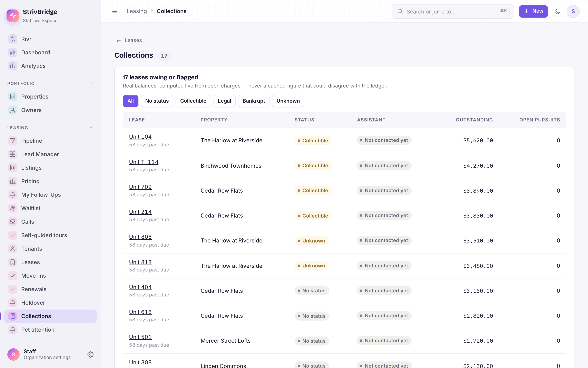Screen dimensions: 588x368
Task: Collapse the Leasing section chevron
Action: tap(91, 127)
